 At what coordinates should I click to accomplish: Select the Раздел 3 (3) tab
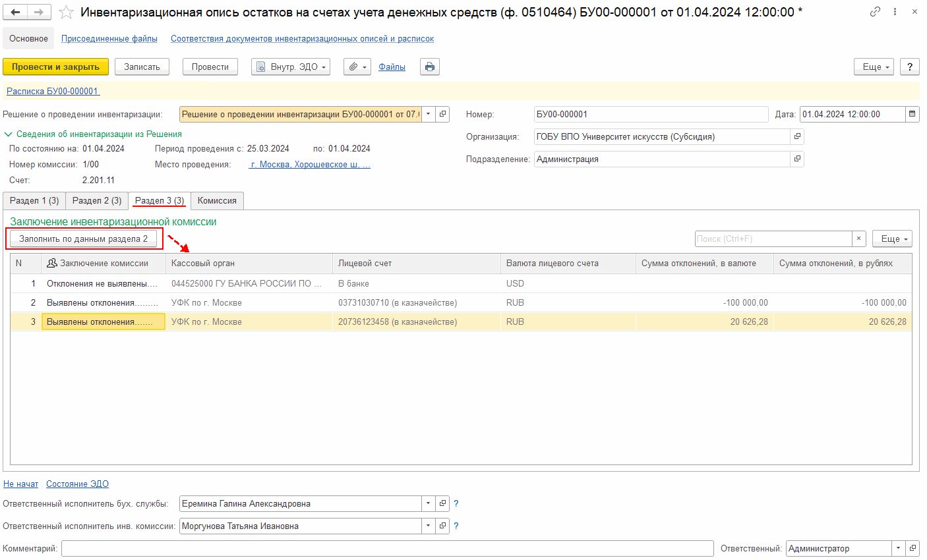160,200
